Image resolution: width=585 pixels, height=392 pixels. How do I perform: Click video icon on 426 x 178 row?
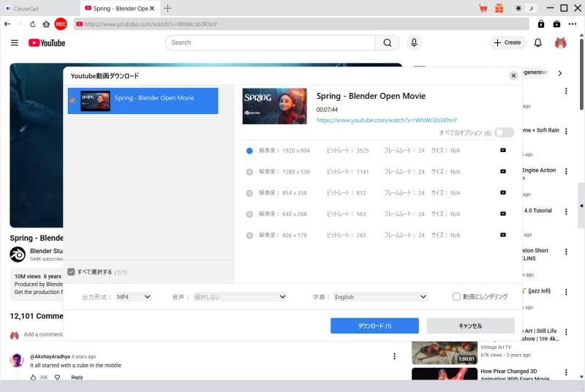(x=503, y=235)
